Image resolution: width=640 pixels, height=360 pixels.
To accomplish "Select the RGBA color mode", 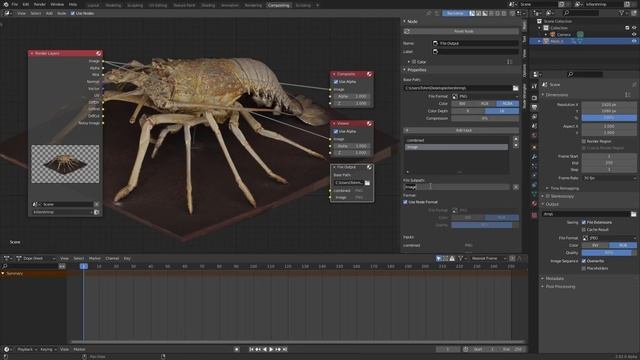I will click(x=508, y=104).
